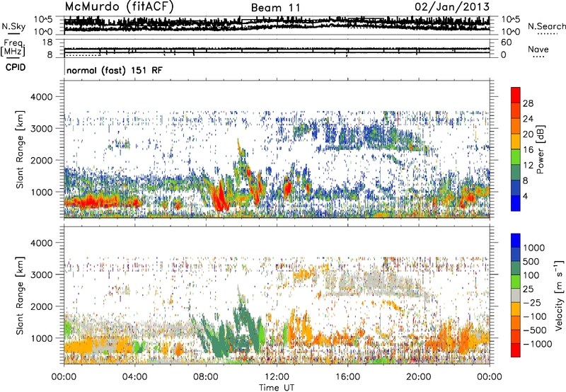This screenshot has height=392, width=566.
Task: Click the '08:00' time axis label
Action: [205, 377]
